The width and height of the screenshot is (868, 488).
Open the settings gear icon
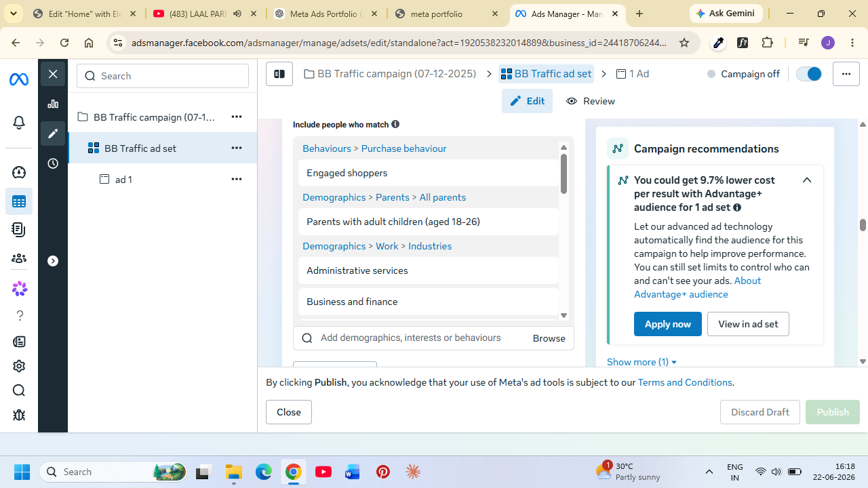click(x=19, y=366)
